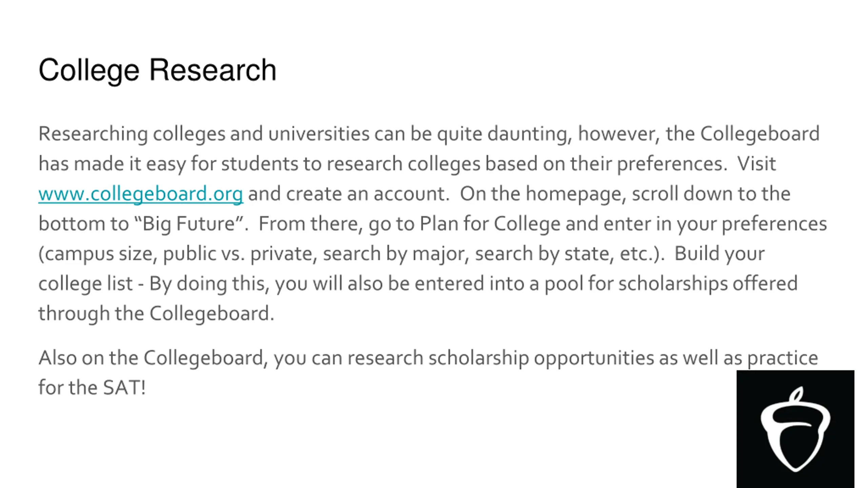Open the www.collegeboard.org hyperlink
The height and width of the screenshot is (488, 868).
click(x=141, y=194)
